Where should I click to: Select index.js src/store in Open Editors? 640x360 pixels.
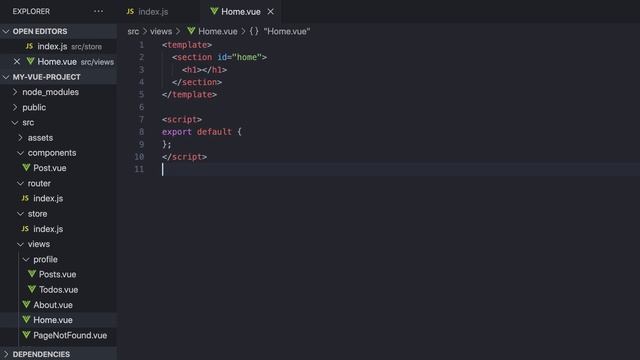coord(58,47)
